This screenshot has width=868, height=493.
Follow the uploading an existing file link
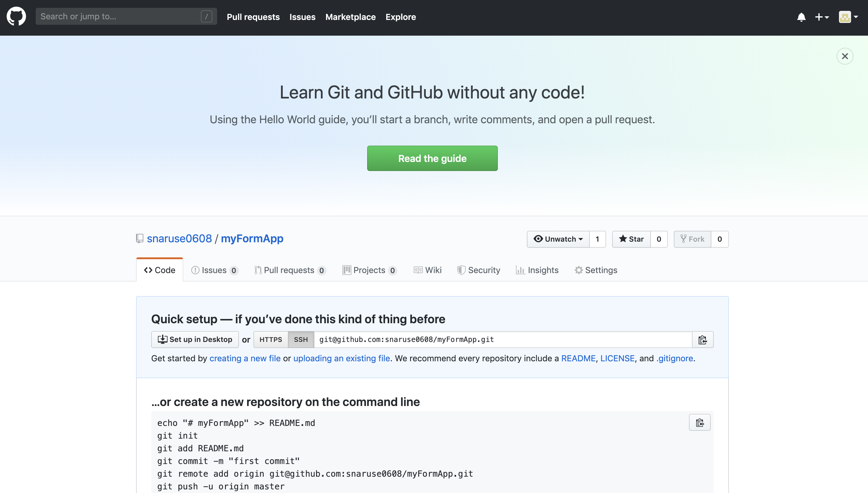click(x=342, y=358)
